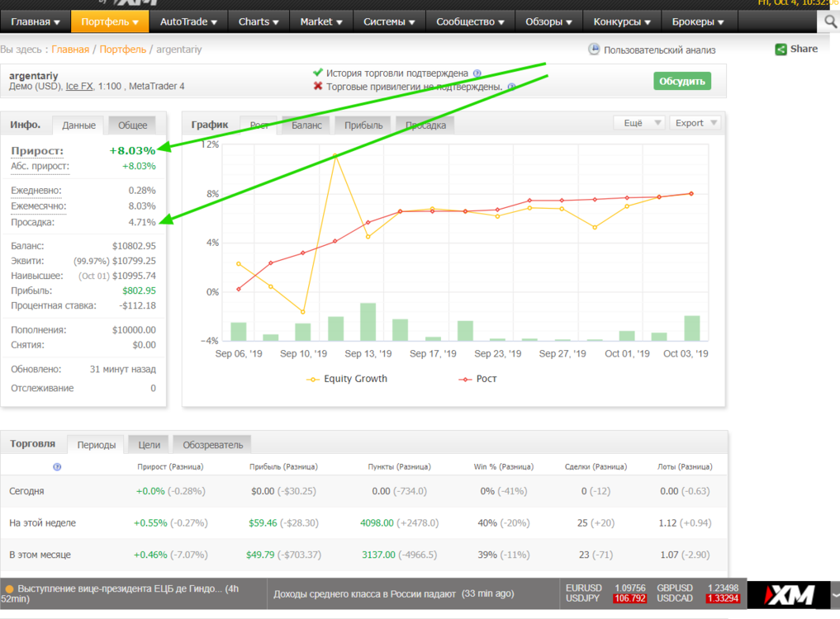Click the Ежедневно label
Image resolution: width=840 pixels, height=619 pixels.
[x=36, y=191]
